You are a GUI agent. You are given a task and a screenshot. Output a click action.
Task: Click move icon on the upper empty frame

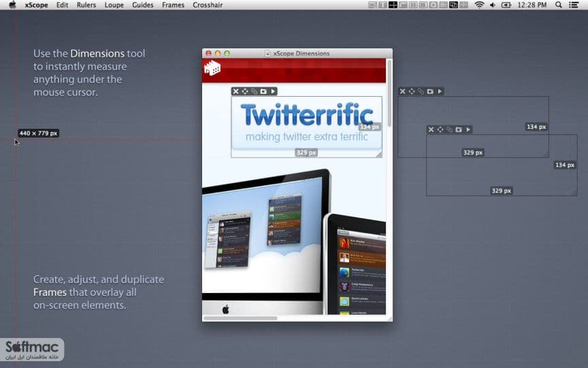coord(412,91)
